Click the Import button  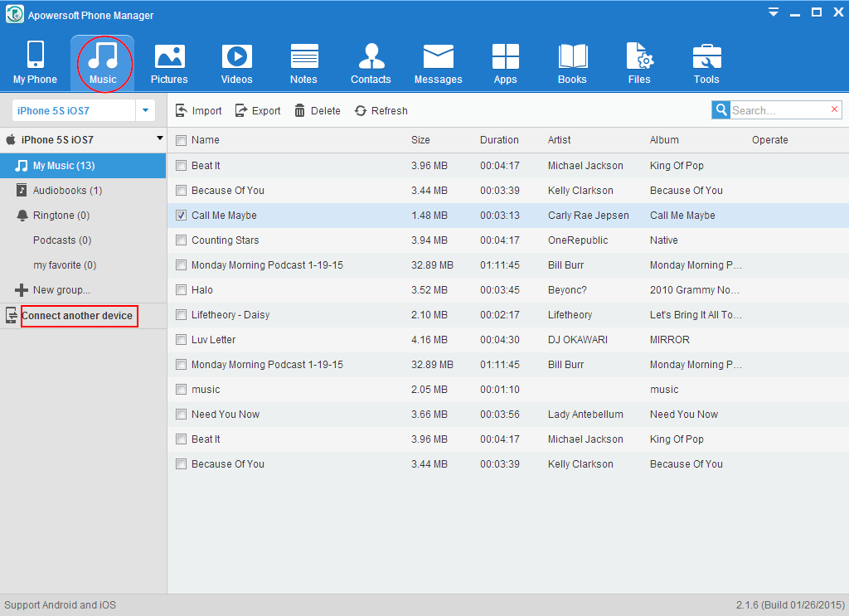tap(198, 111)
